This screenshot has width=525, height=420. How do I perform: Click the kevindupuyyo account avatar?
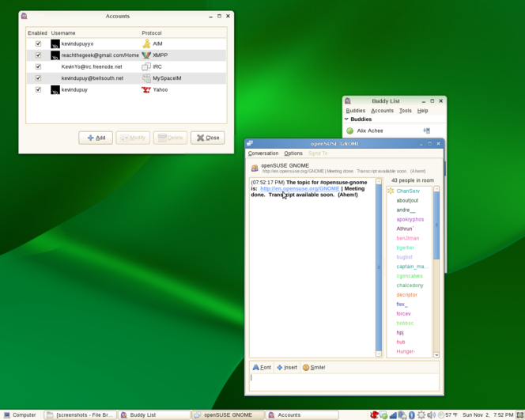[x=55, y=44]
